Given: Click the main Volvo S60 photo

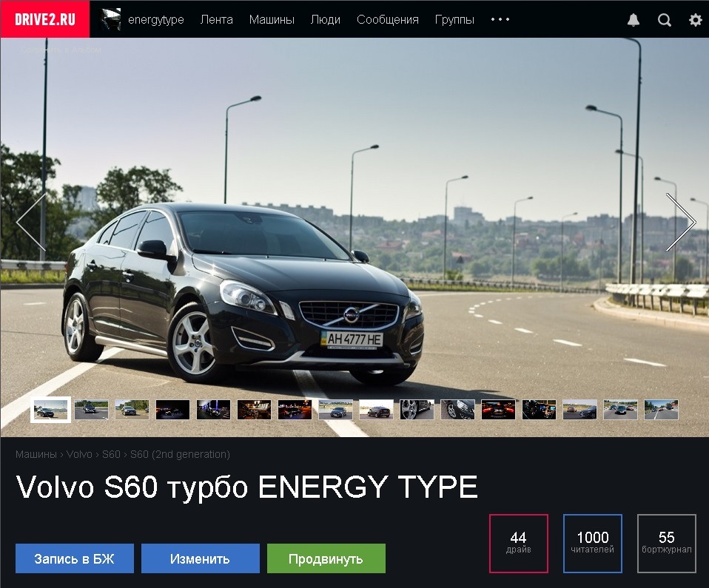Looking at the screenshot, I should click(354, 237).
